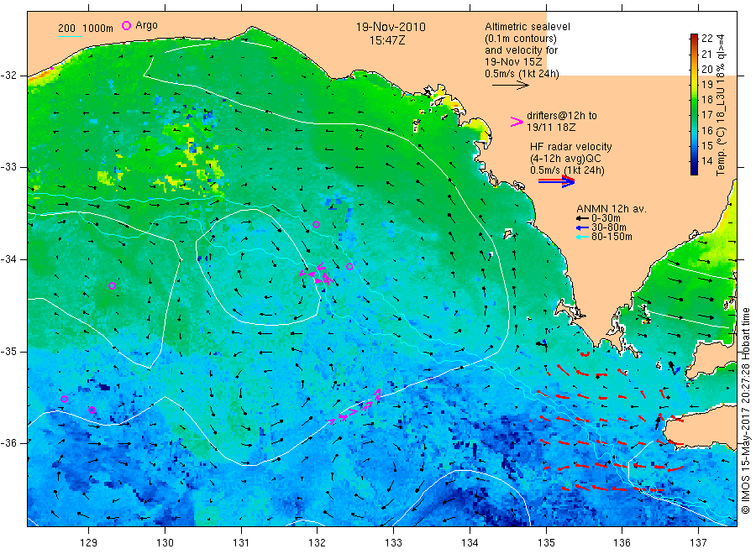
Task: Click longitude axis label 134
Action: [470, 543]
